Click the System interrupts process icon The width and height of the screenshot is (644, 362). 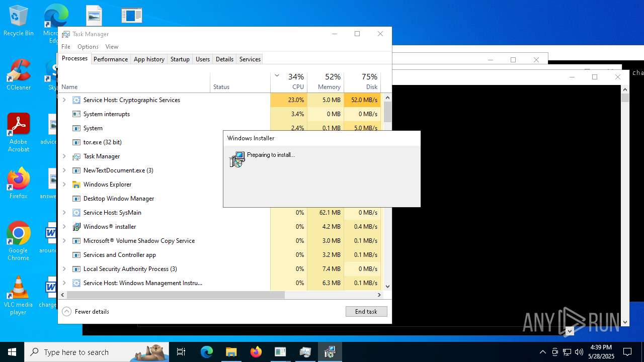(x=76, y=114)
